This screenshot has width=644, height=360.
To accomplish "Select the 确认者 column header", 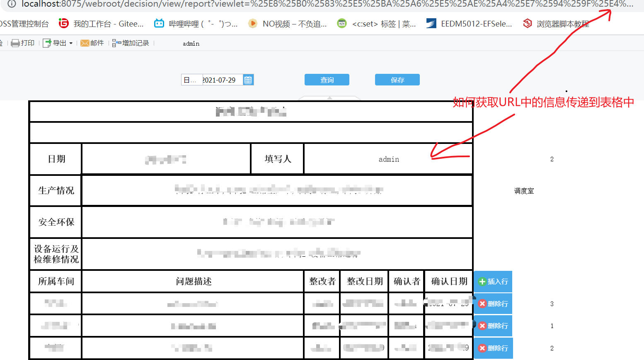I will 407,281.
